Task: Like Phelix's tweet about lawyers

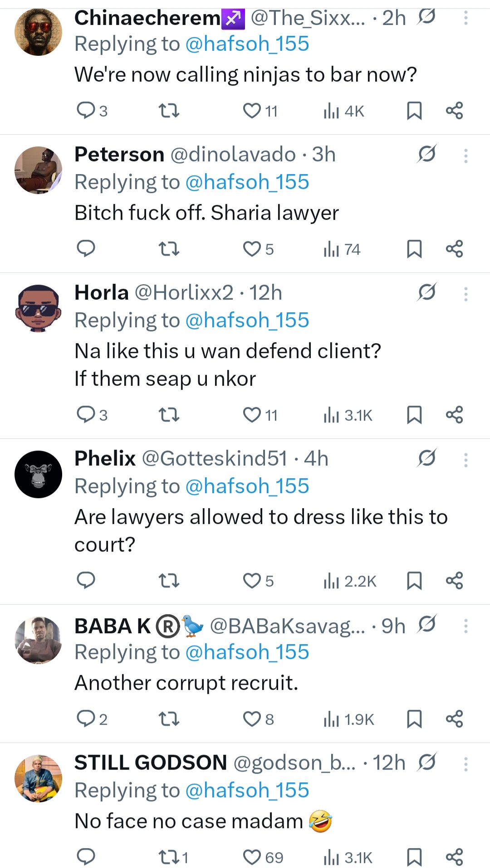Action: point(252,581)
